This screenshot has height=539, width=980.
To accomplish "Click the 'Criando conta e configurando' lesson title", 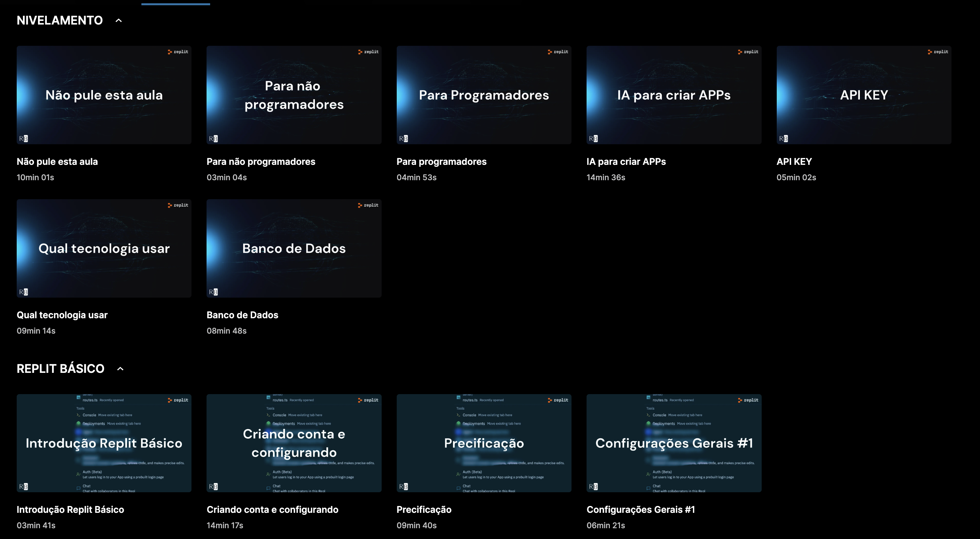I will coord(272,510).
